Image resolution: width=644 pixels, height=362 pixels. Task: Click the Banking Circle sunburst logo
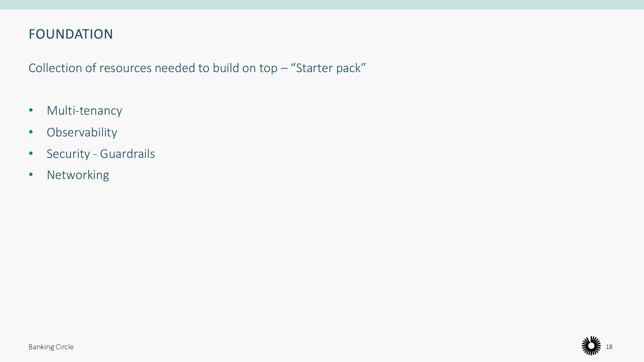tap(591, 346)
